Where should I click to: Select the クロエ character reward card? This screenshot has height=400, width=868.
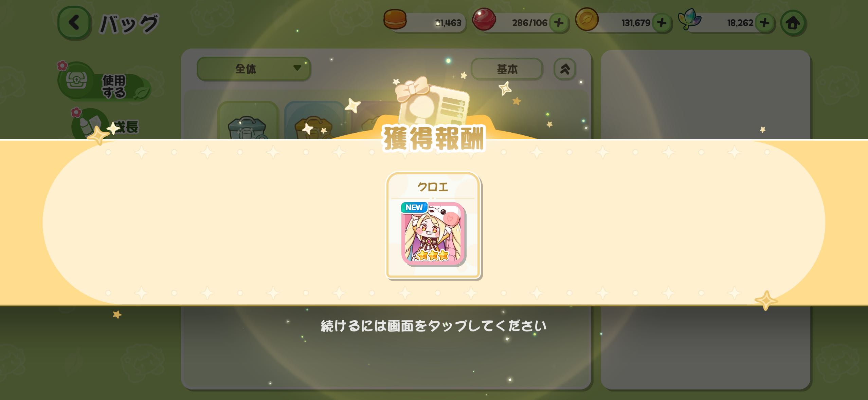tap(433, 225)
